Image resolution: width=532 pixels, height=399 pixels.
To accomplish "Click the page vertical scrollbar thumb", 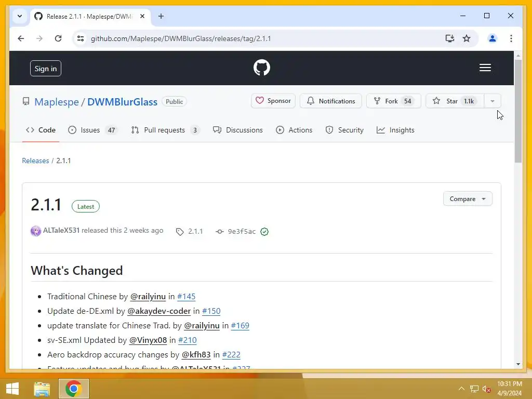I will pos(518,111).
